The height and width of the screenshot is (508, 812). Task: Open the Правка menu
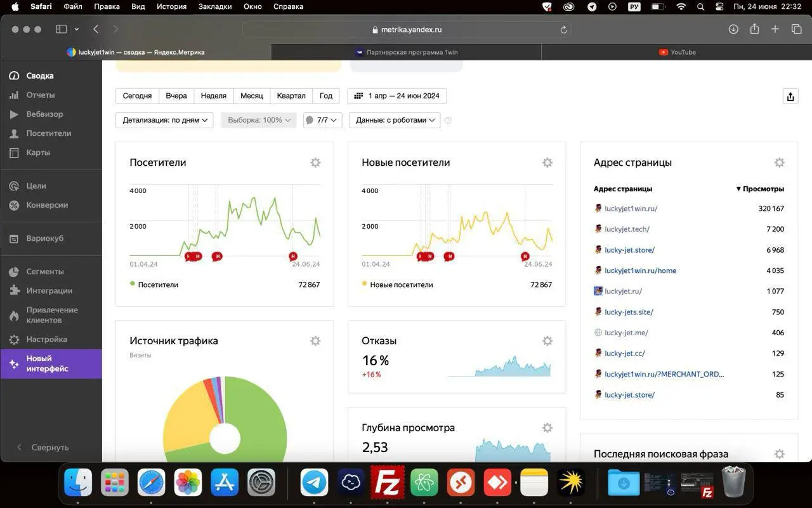tap(107, 6)
